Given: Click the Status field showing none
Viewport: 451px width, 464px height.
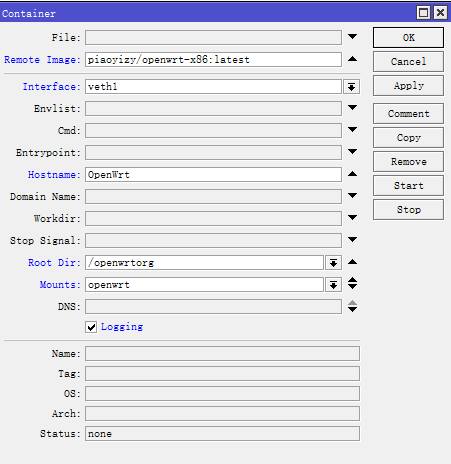Looking at the screenshot, I should (222, 434).
